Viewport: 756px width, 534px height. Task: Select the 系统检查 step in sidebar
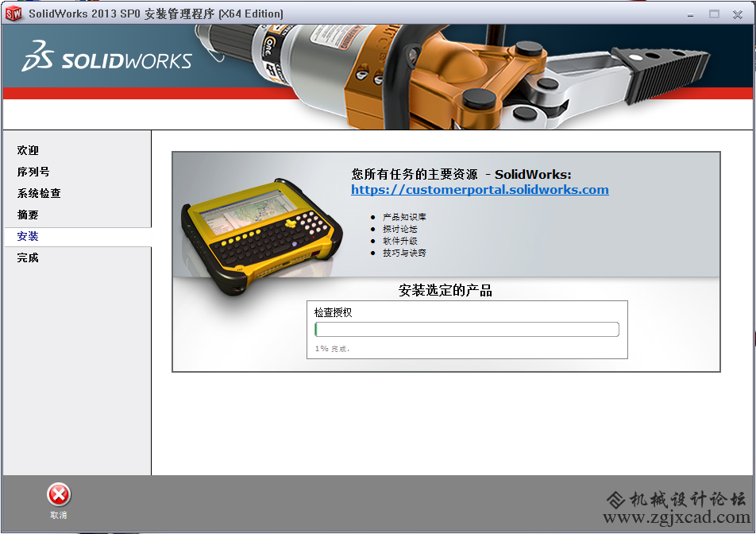click(39, 193)
